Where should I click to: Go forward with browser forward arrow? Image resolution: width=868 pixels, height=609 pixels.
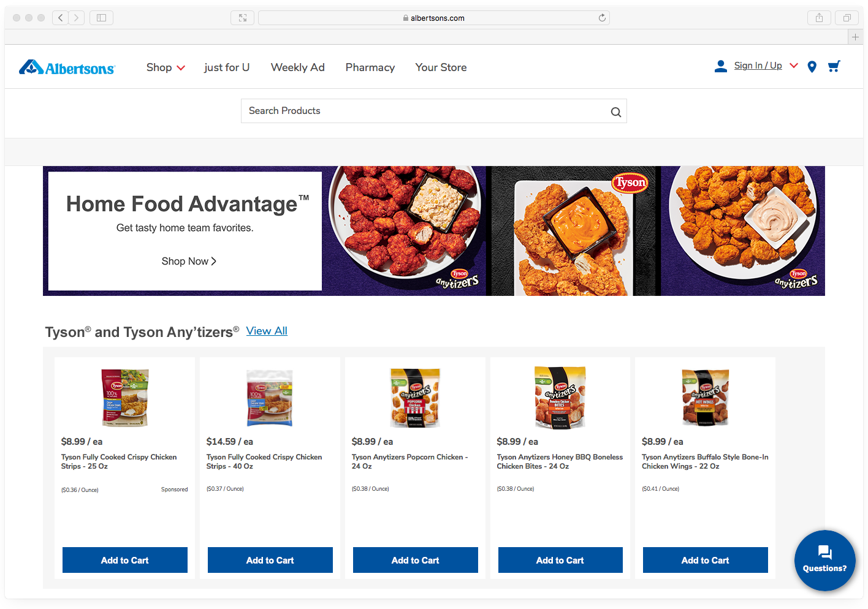(77, 18)
